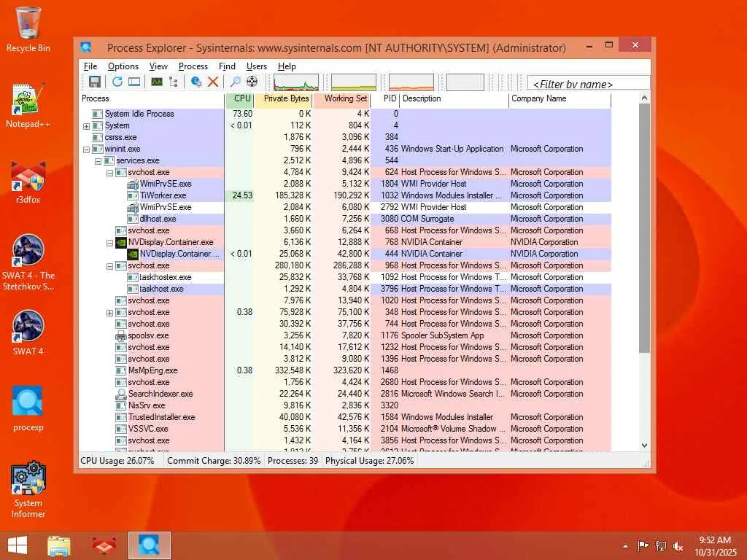Click the Process Explorer taskbar button
Viewport: 747px width, 560px height.
(149, 545)
